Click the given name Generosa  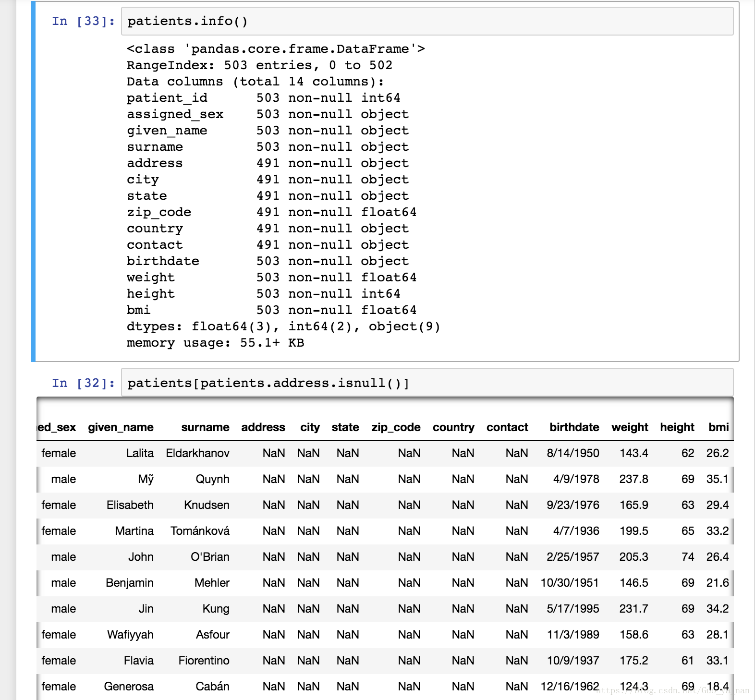[x=129, y=687]
